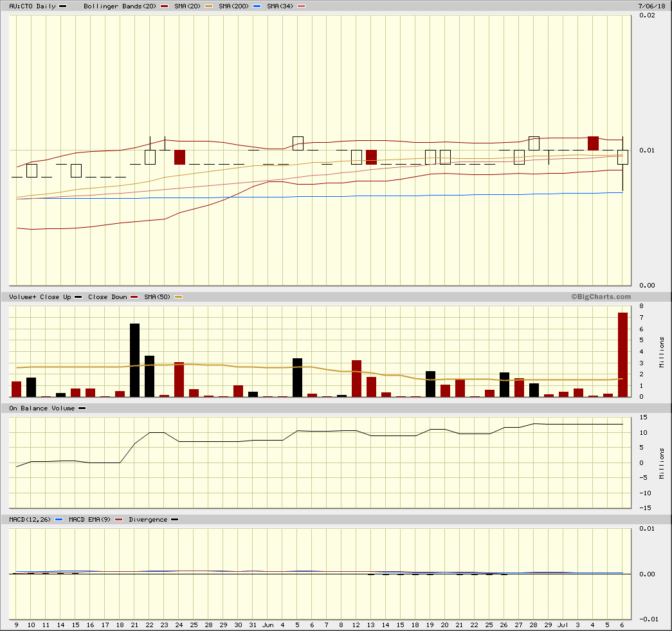
Task: Select the SMA(34) legend label
Action: [x=280, y=6]
